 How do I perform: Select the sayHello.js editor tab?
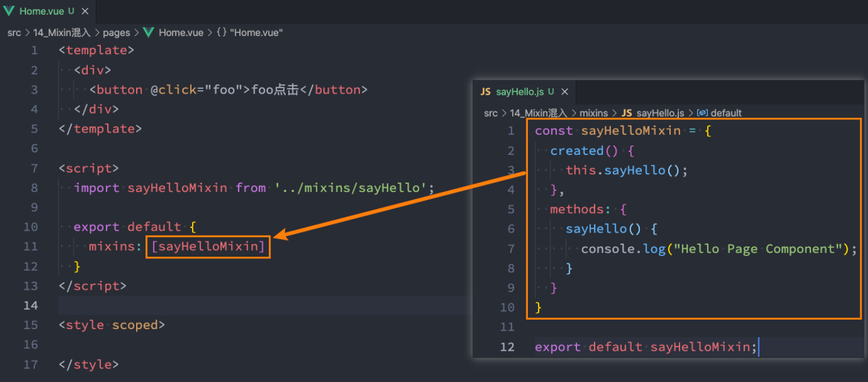coord(524,92)
